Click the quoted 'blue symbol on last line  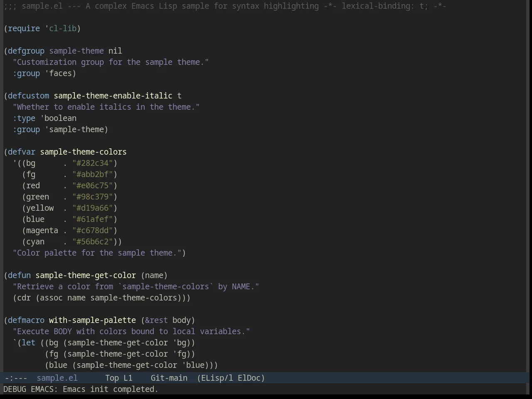pos(193,365)
